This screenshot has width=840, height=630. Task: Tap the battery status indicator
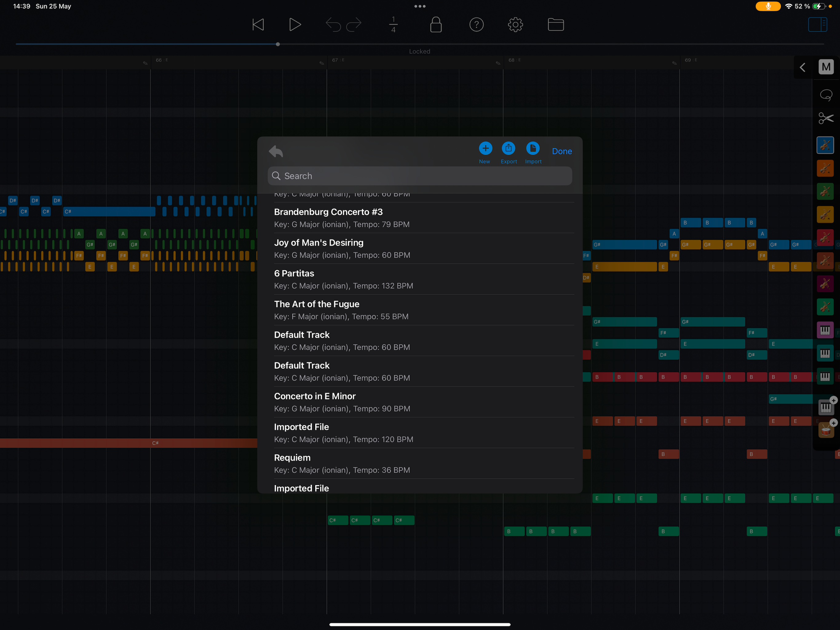coord(819,6)
